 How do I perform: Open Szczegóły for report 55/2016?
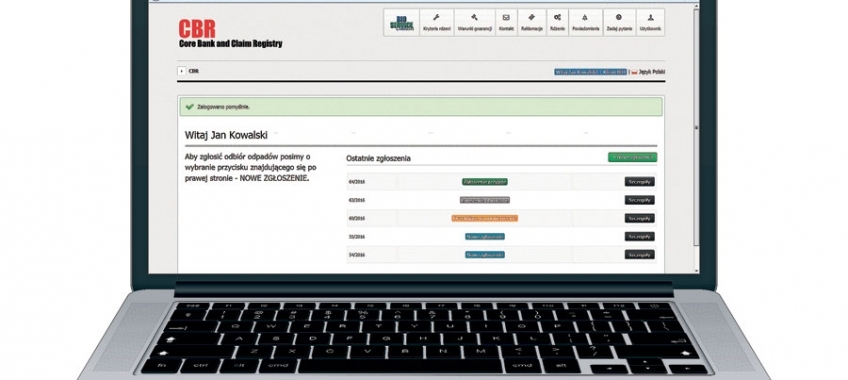tap(640, 237)
